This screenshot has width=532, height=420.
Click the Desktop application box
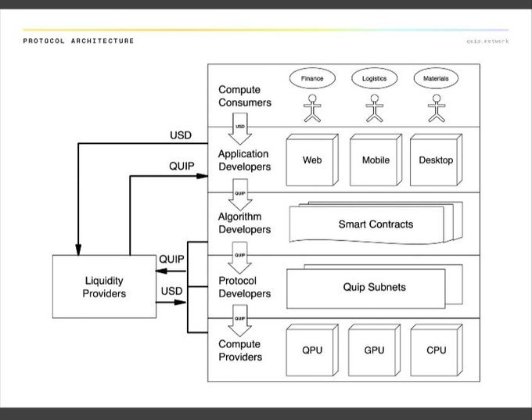tap(436, 160)
